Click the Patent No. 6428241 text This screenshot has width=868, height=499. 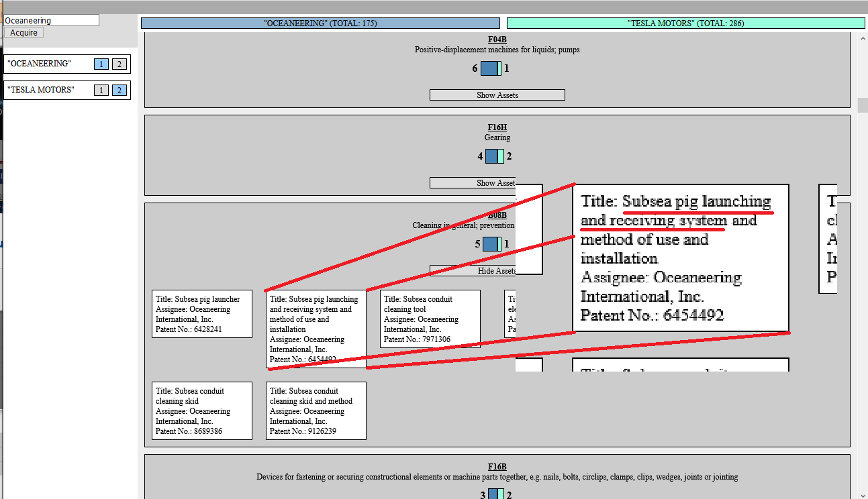189,329
